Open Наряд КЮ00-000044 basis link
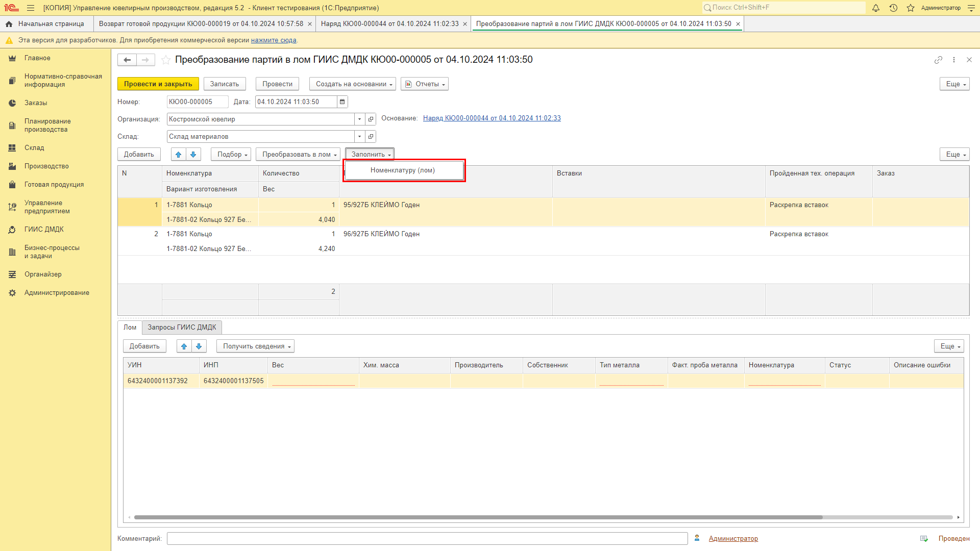The height and width of the screenshot is (551, 980). point(492,118)
